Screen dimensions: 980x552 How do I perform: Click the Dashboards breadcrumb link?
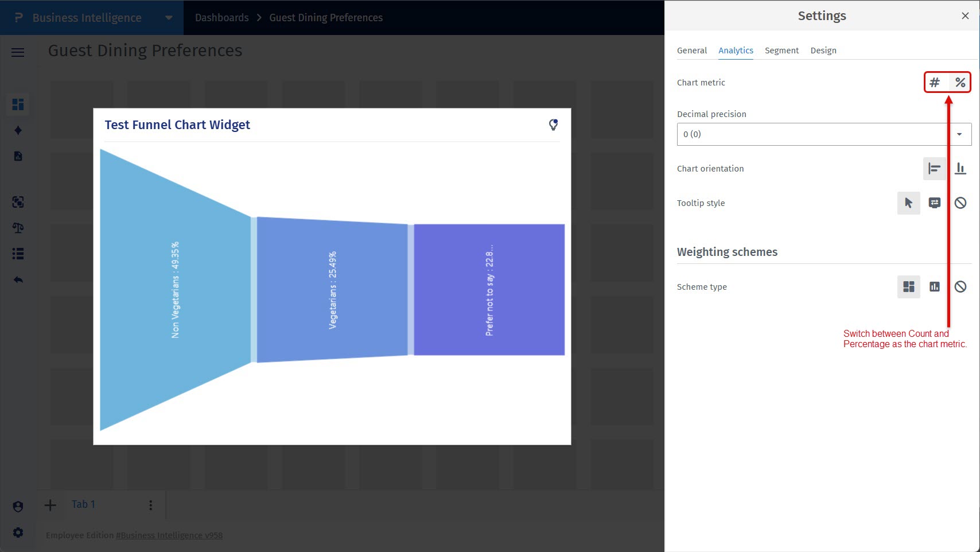tap(221, 18)
